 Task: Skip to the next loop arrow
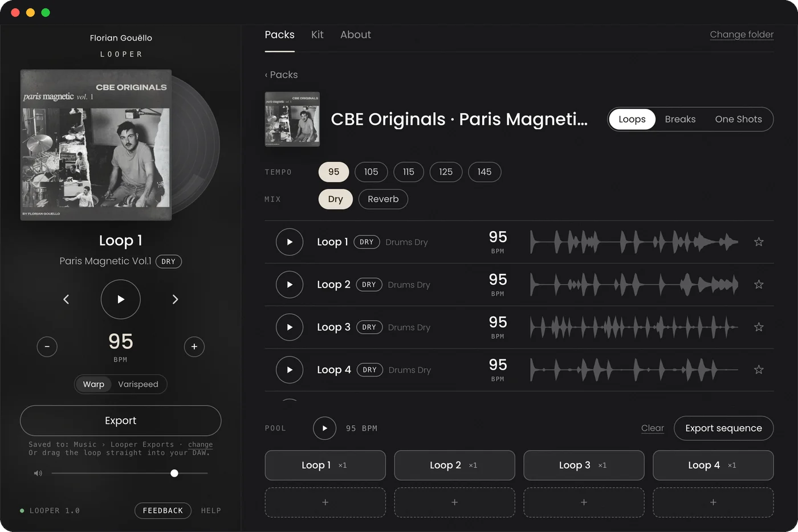[175, 299]
